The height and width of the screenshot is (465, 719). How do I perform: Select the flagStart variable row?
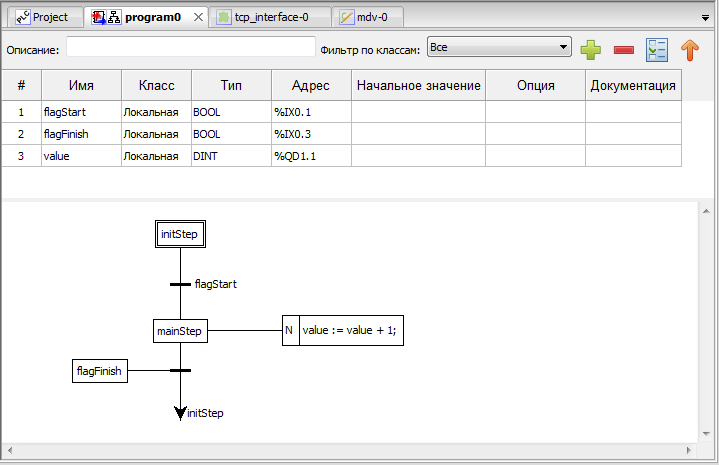(80, 111)
